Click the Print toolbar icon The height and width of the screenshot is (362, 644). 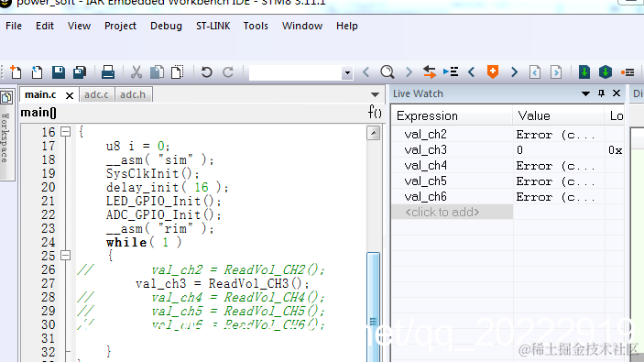(108, 72)
